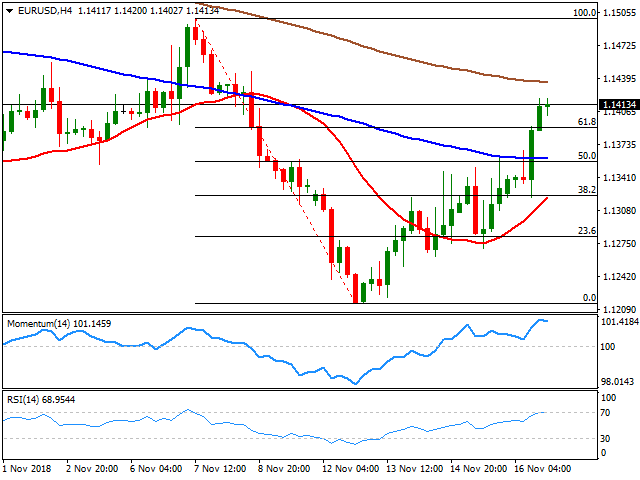Click the 1.15055 price axis label
Image resolution: width=640 pixels, height=480 pixels.
[x=619, y=13]
